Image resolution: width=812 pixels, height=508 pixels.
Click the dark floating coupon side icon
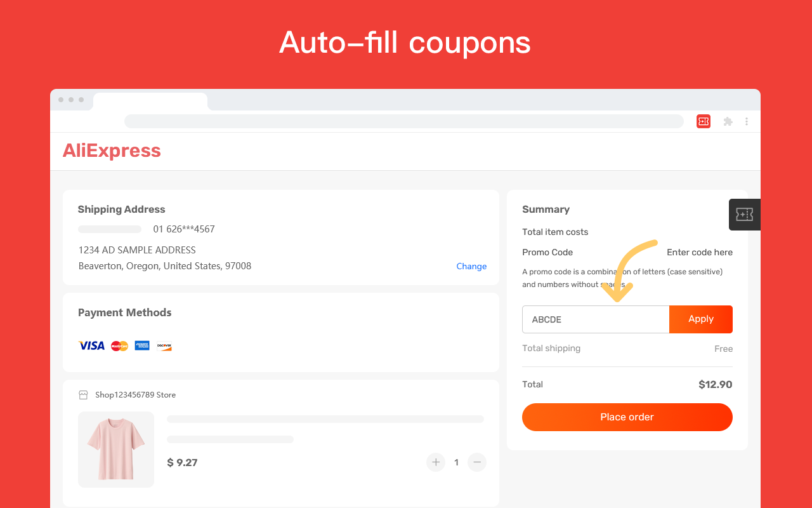(x=744, y=215)
